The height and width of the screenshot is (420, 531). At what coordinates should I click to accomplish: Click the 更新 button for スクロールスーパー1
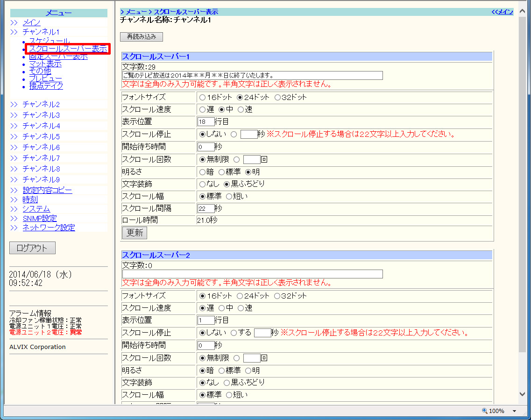tap(135, 233)
